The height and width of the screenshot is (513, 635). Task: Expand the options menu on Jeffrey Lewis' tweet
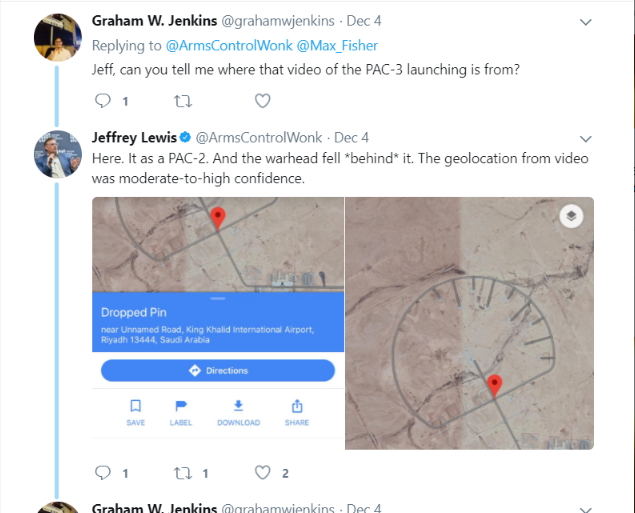(584, 138)
